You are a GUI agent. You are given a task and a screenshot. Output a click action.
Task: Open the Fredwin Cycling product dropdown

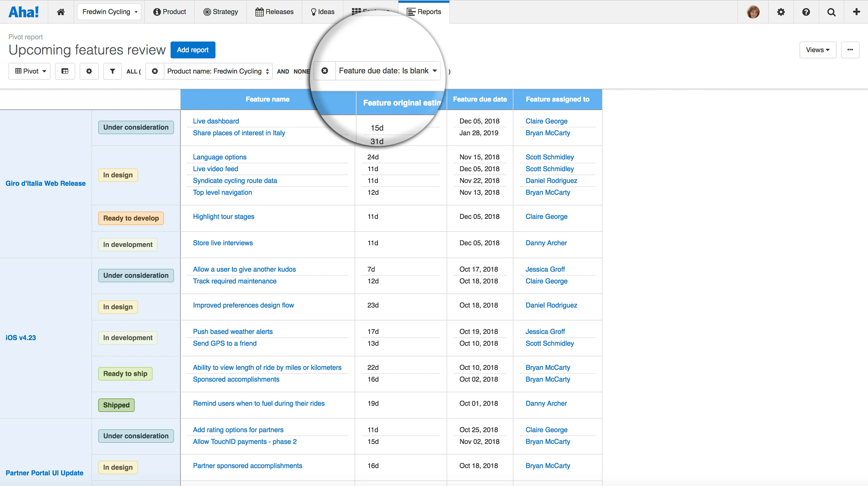point(109,12)
